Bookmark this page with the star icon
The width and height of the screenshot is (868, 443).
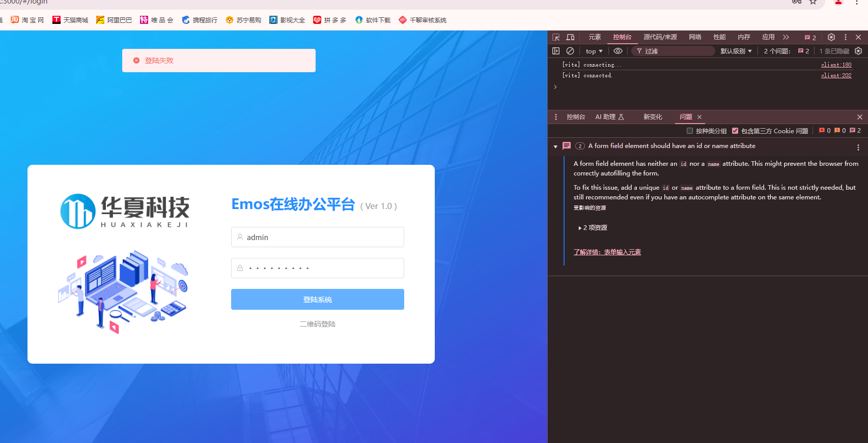tap(813, 2)
